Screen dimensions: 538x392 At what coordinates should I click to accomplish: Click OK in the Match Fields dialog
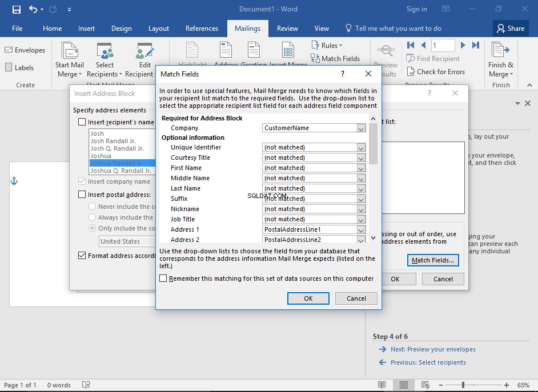(x=308, y=298)
